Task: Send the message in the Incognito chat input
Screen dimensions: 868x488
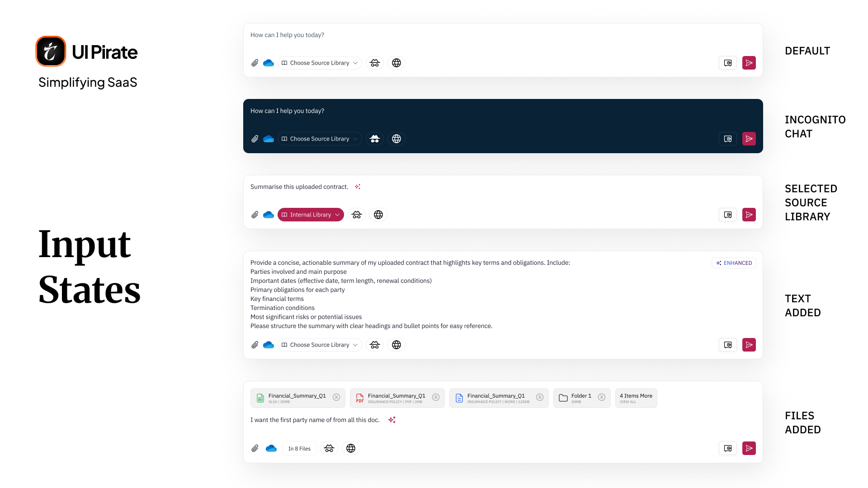Action: 749,139
